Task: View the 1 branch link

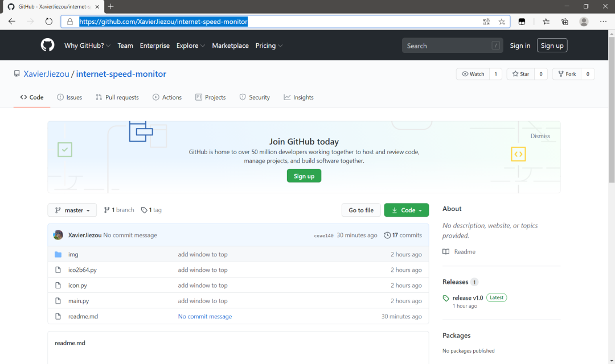Action: pyautogui.click(x=119, y=210)
